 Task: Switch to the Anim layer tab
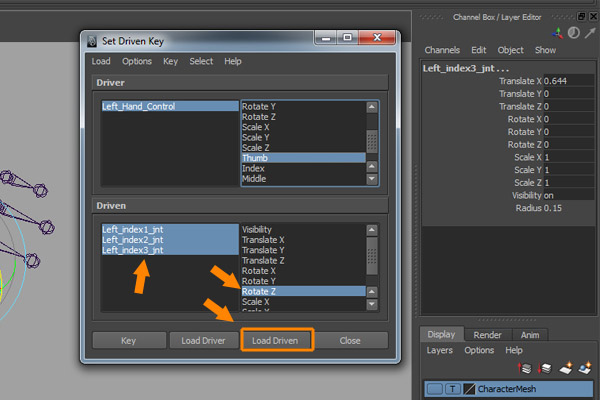[530, 335]
